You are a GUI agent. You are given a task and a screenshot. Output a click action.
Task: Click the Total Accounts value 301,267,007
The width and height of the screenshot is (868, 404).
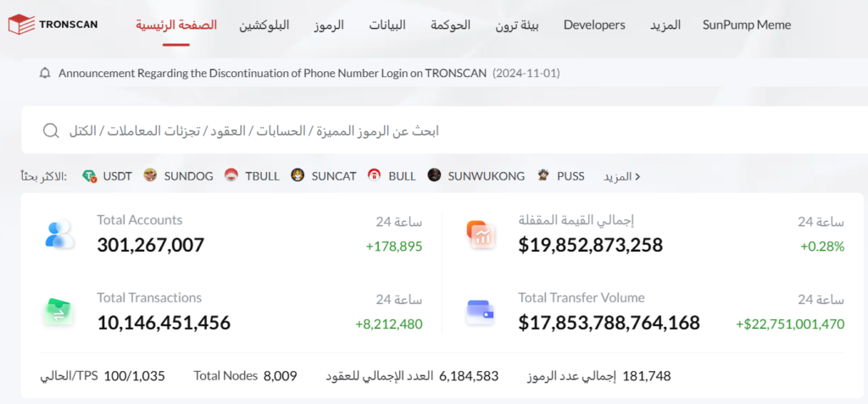[x=151, y=245]
